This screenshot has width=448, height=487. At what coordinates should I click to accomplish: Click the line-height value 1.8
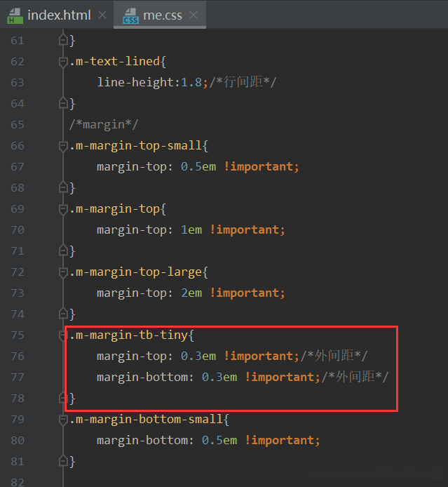[191, 83]
